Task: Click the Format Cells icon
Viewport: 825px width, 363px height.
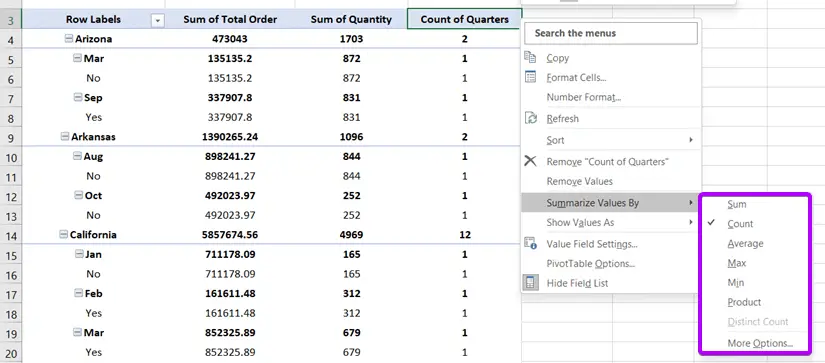Action: click(x=530, y=77)
